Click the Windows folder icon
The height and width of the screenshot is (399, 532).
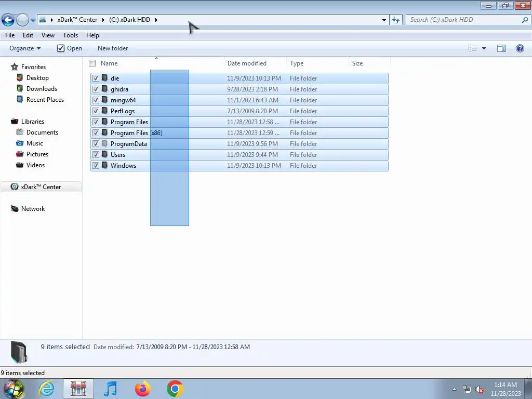pyautogui.click(x=104, y=165)
